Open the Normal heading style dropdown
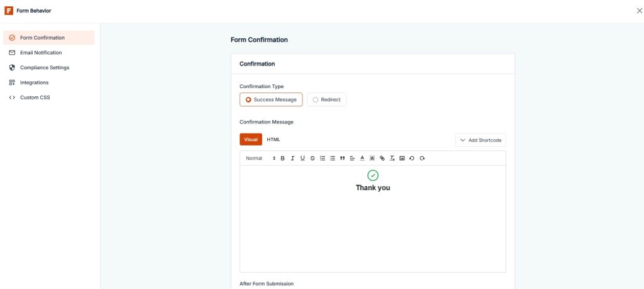 pyautogui.click(x=261, y=158)
